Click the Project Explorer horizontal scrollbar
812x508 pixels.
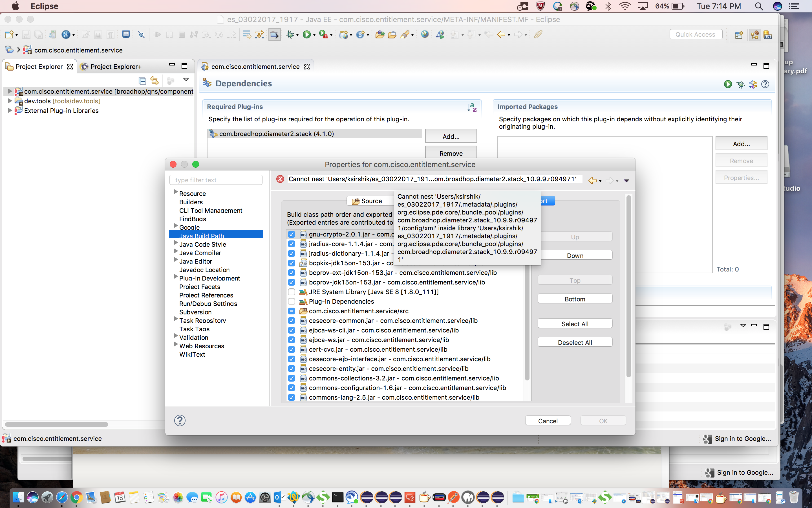point(56,424)
